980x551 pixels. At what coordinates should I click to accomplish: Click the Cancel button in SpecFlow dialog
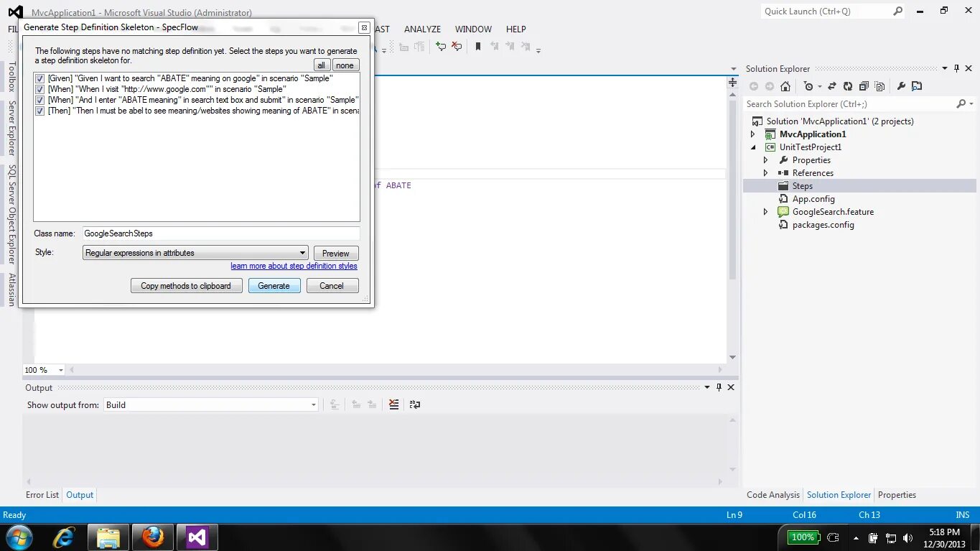(x=332, y=286)
